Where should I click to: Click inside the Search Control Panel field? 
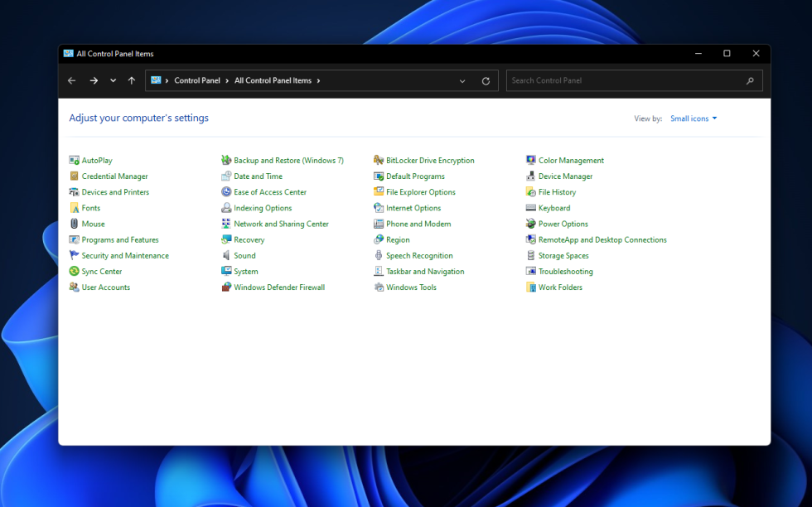coord(634,80)
